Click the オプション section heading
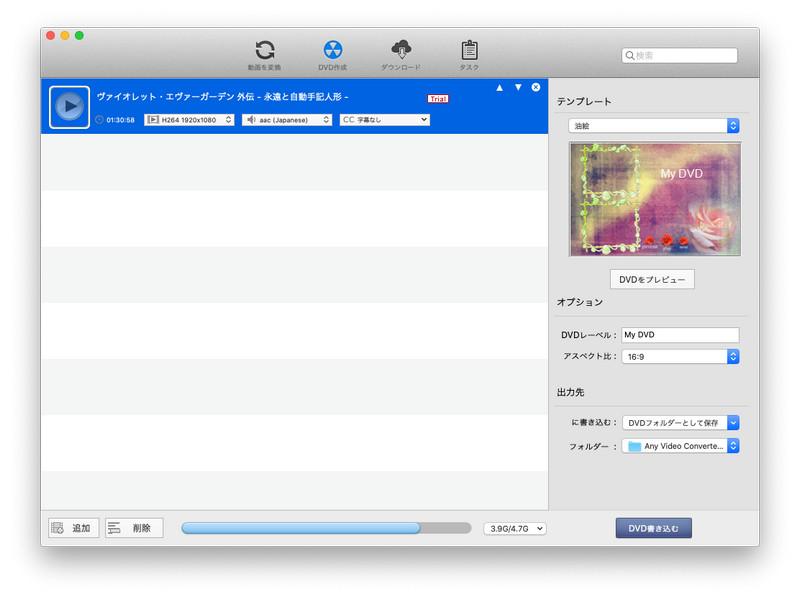Image resolution: width=800 pixels, height=600 pixels. 580,302
